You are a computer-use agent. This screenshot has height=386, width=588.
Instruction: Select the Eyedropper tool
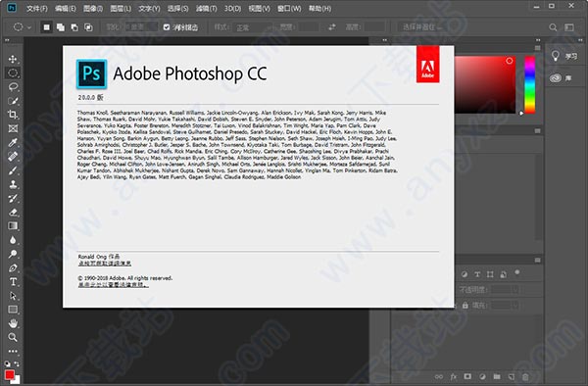[13, 142]
